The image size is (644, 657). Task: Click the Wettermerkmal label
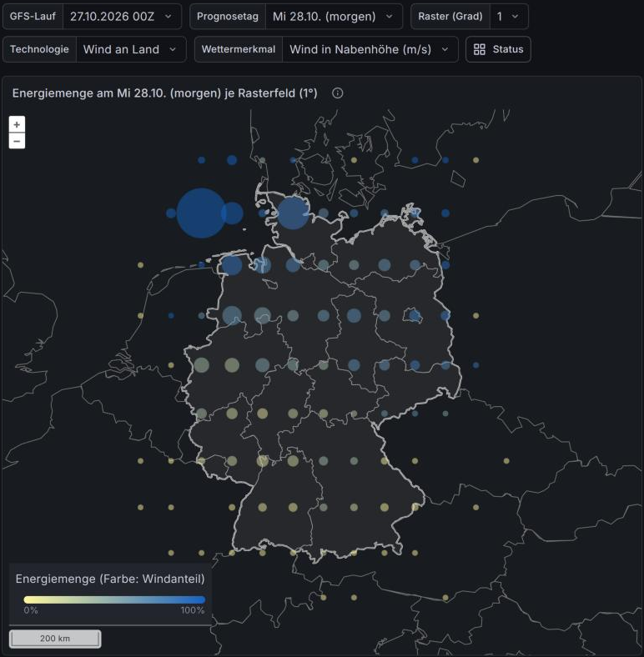tap(239, 49)
